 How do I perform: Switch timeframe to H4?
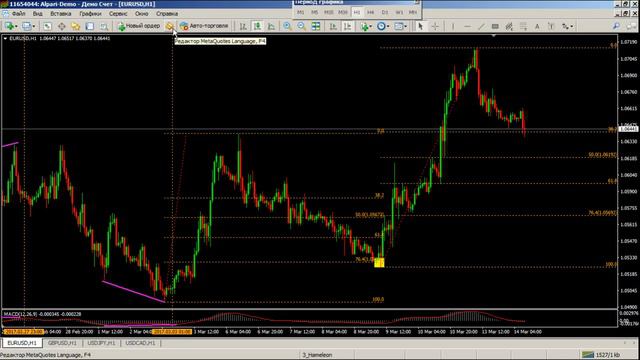(x=371, y=13)
